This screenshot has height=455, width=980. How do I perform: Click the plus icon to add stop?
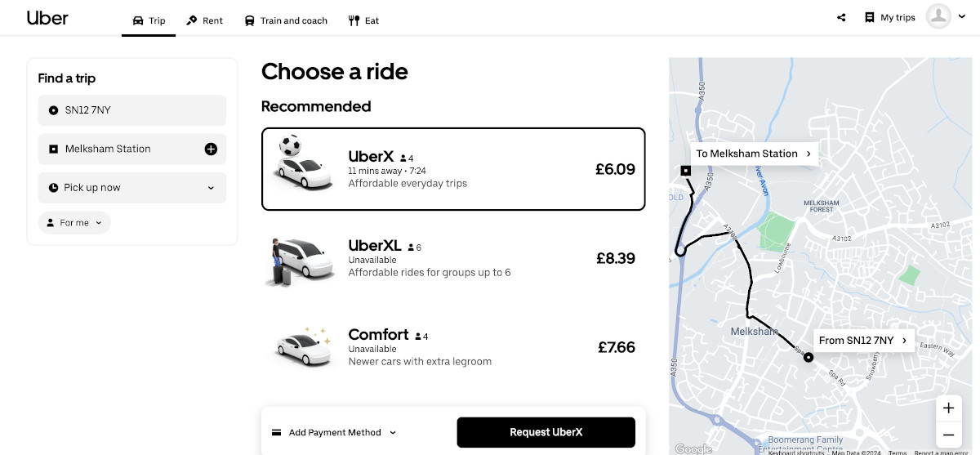click(211, 149)
